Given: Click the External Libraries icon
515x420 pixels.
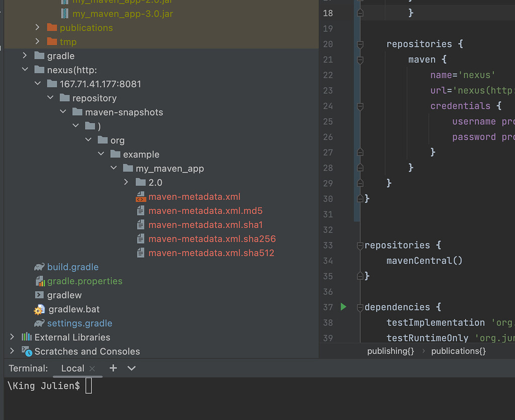Looking at the screenshot, I should point(27,337).
